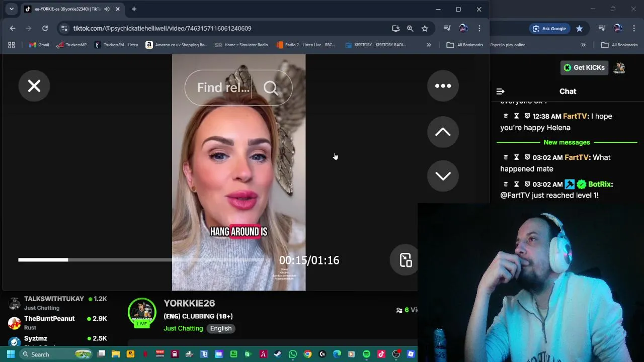This screenshot has width=644, height=362.
Task: Click the taskbar Search box
Action: [x=56, y=354]
